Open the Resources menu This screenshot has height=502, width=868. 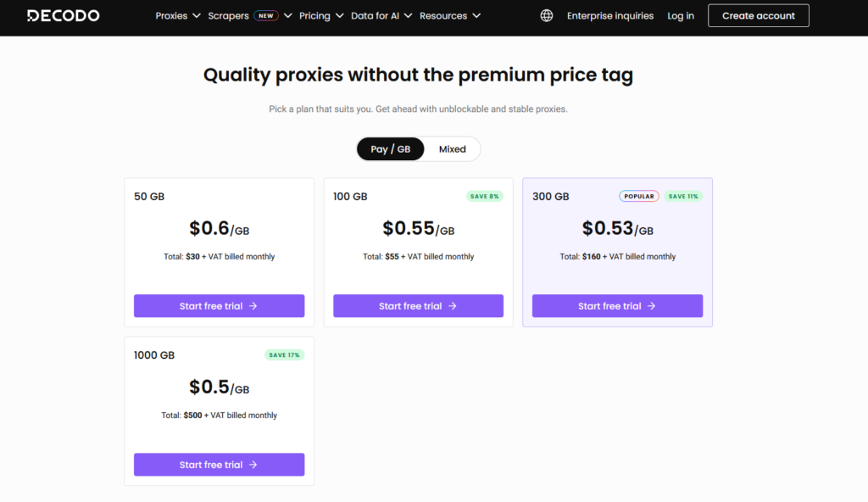tap(449, 15)
